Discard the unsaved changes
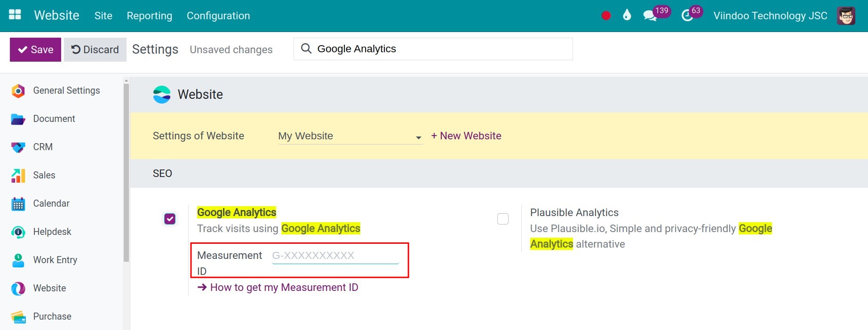 pos(95,49)
